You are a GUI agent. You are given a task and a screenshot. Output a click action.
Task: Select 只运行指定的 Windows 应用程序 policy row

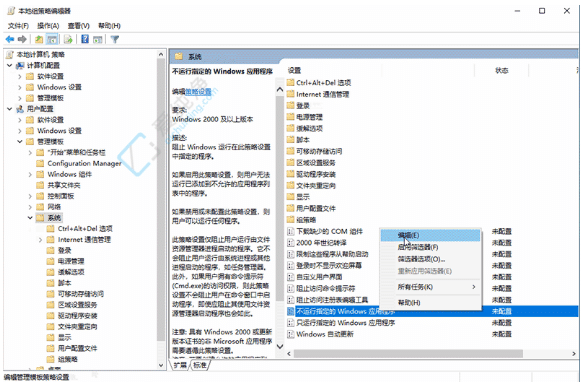tap(432, 322)
